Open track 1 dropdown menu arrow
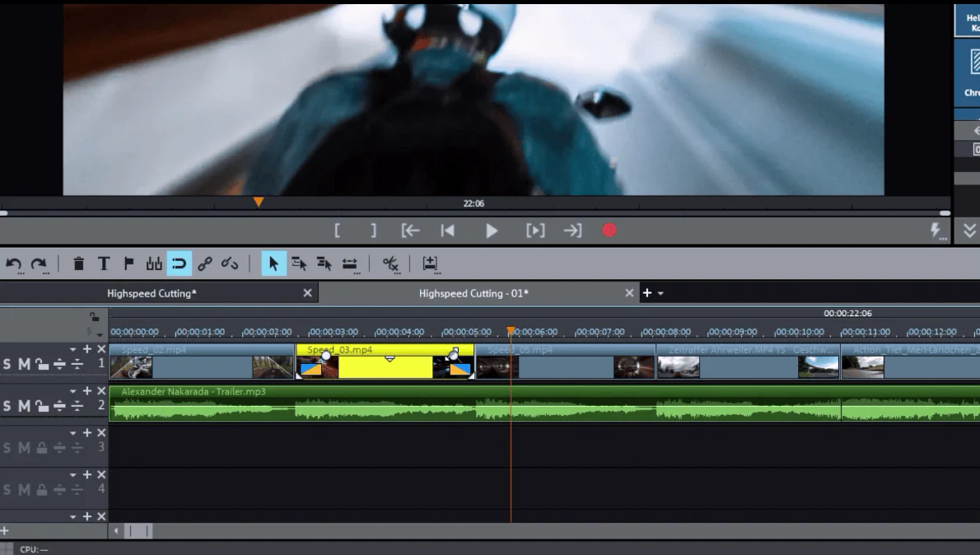This screenshot has width=980, height=555. click(x=73, y=349)
